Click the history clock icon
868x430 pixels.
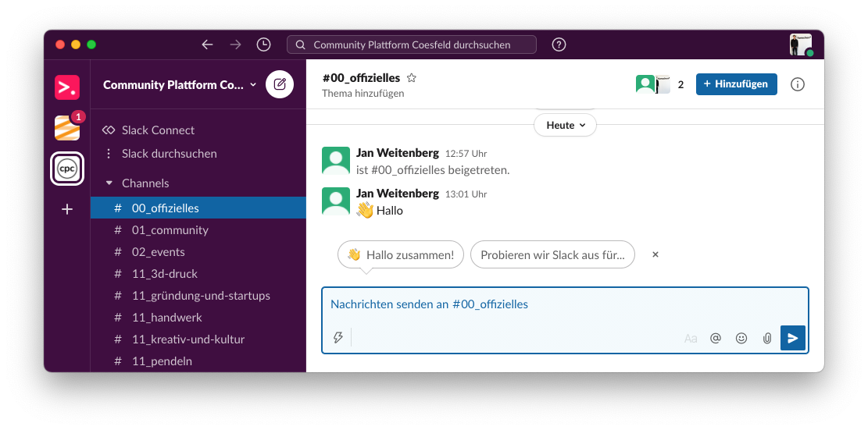point(263,44)
